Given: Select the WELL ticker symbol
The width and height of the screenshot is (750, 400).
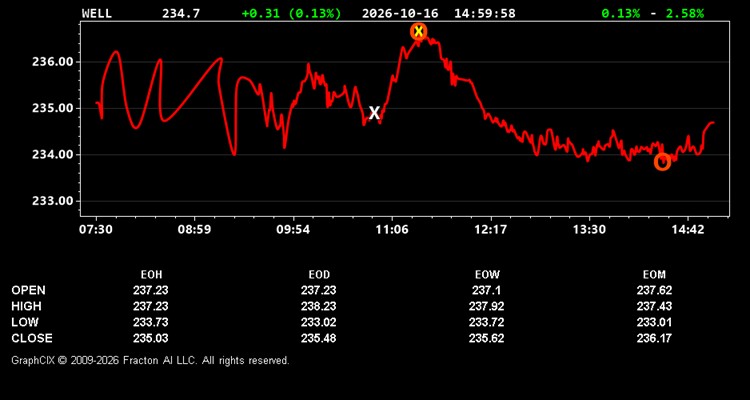Looking at the screenshot, I should click(97, 13).
